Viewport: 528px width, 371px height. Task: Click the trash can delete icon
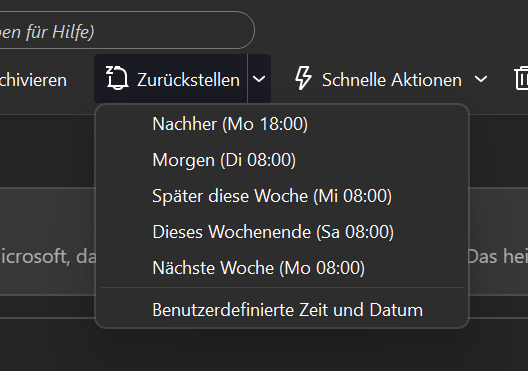[x=521, y=78]
